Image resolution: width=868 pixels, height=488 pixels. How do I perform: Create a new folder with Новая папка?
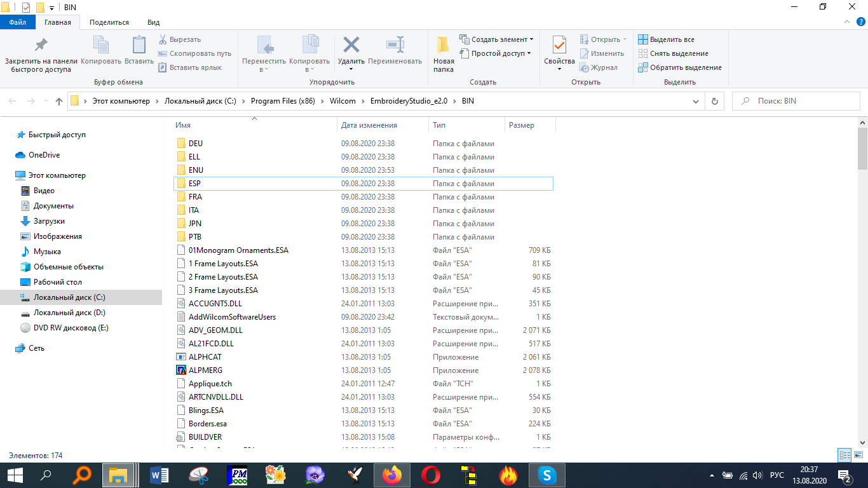tap(444, 53)
